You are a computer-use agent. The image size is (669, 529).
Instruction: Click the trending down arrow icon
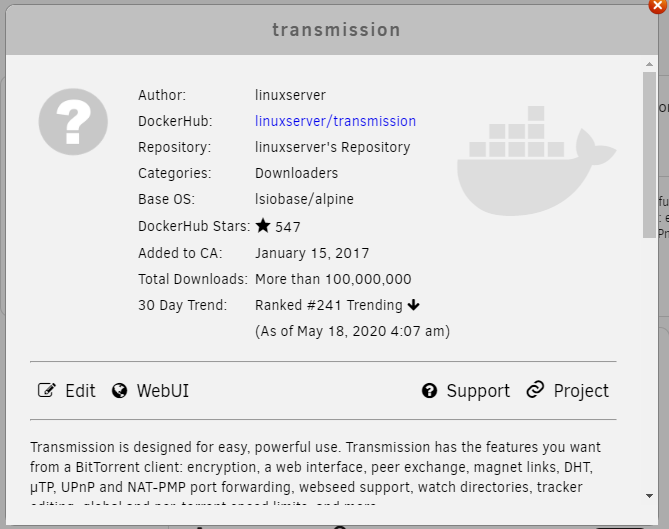click(414, 305)
